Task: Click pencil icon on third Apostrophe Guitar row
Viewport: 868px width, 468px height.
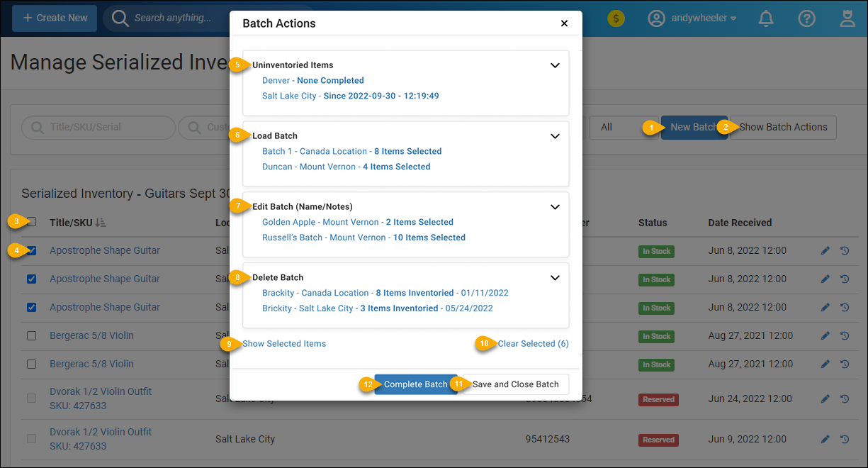Action: point(825,308)
